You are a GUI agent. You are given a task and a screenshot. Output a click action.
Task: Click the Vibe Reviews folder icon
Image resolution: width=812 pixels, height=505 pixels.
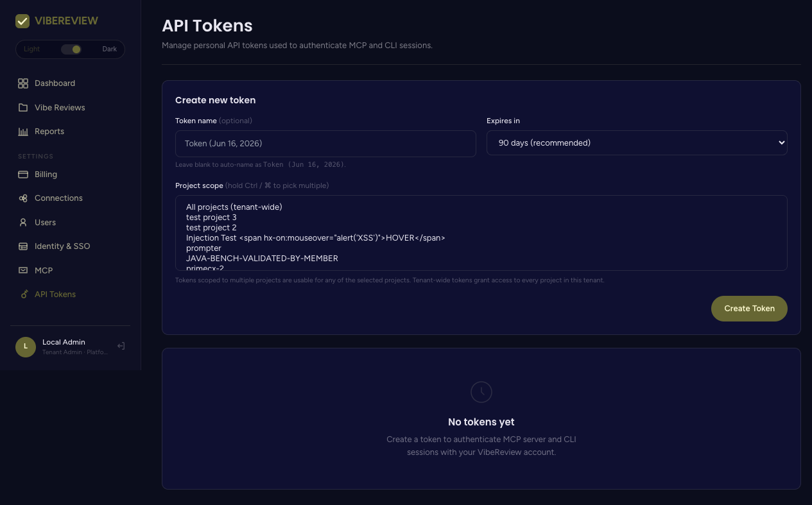[x=23, y=108]
